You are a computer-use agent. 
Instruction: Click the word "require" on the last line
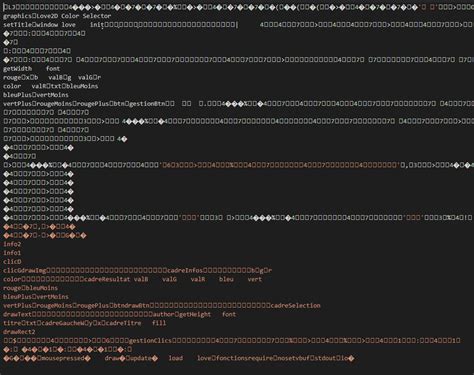[261, 358]
